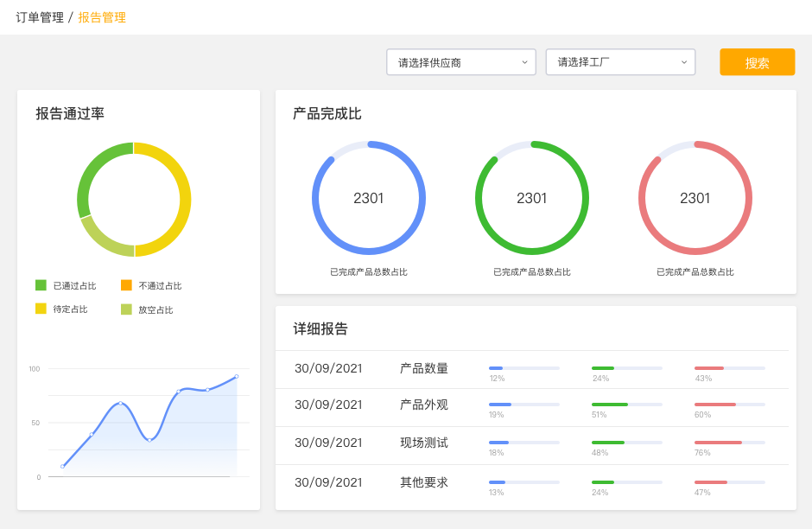Click the green circular progress ring
Screen dimensions: 812x529
pos(479,198)
